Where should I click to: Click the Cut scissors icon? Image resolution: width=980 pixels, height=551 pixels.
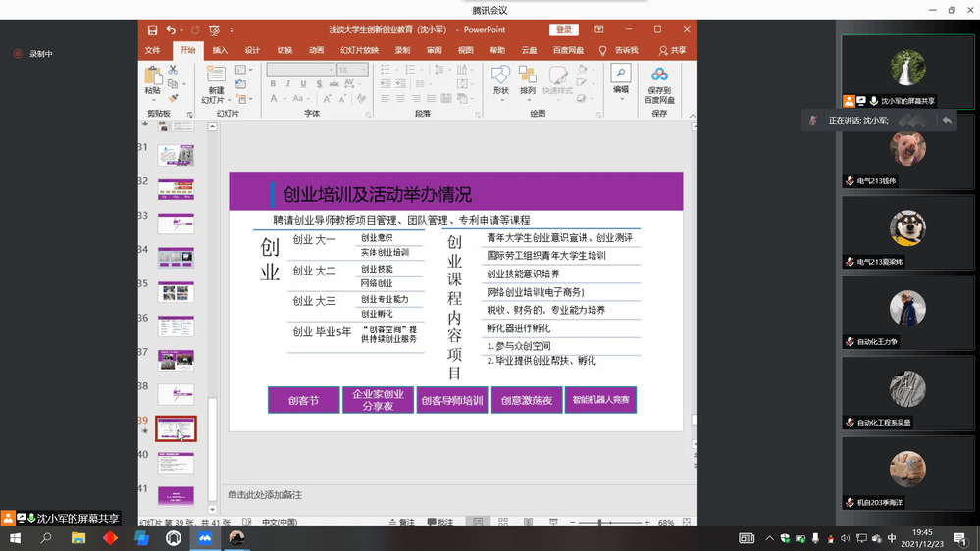tap(174, 70)
